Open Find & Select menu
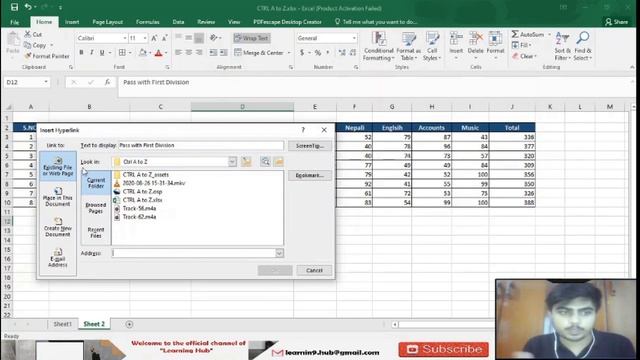The width and height of the screenshot is (640, 360). (582, 46)
